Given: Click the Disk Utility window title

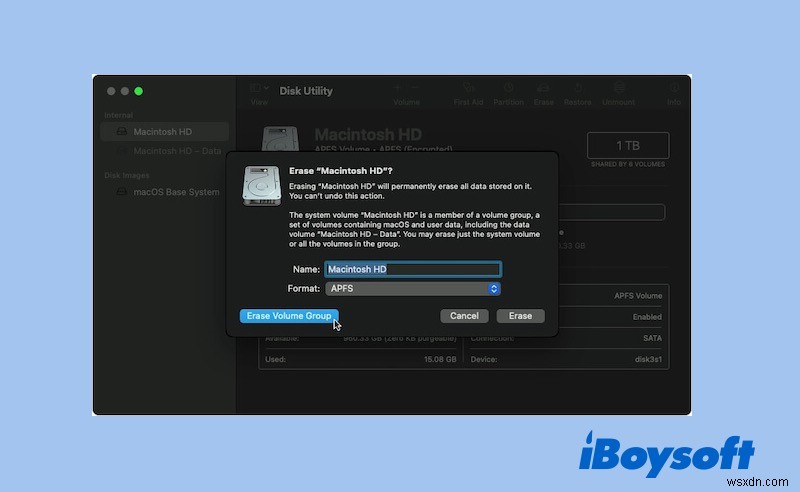Looking at the screenshot, I should tap(306, 91).
